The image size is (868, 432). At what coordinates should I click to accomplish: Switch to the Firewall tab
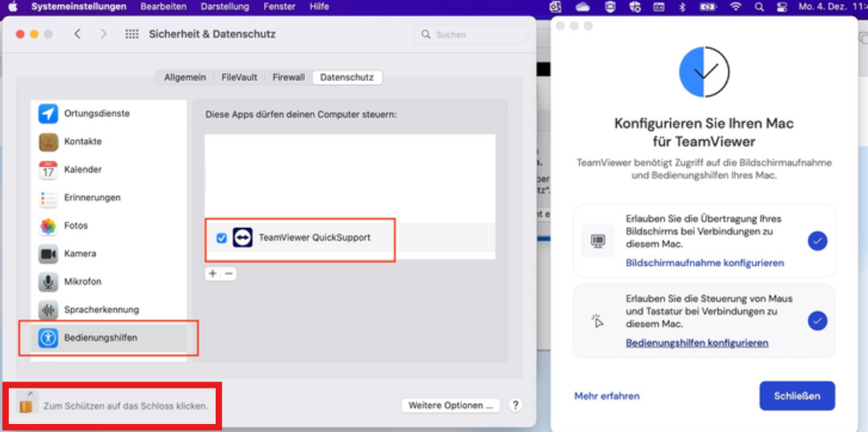(289, 78)
